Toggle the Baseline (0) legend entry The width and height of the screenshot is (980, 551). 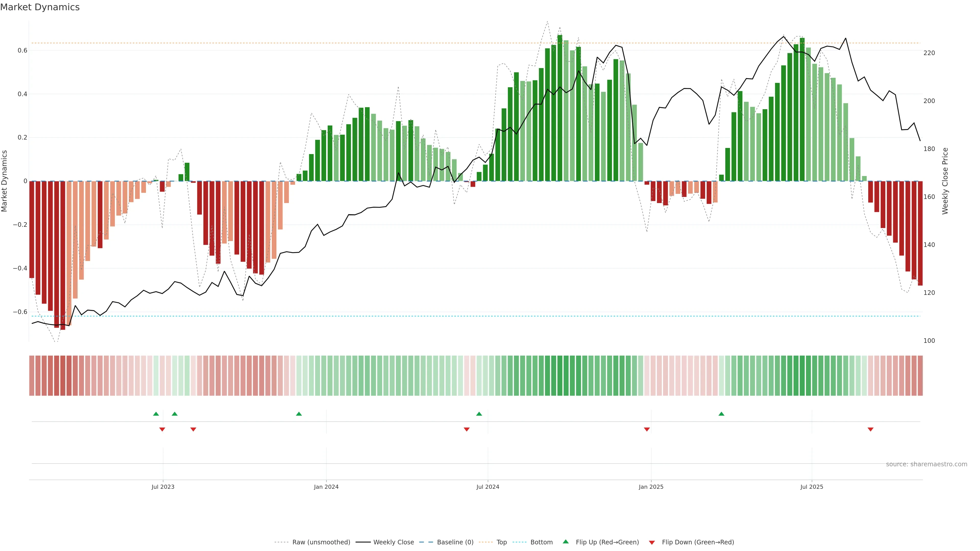[x=455, y=542]
